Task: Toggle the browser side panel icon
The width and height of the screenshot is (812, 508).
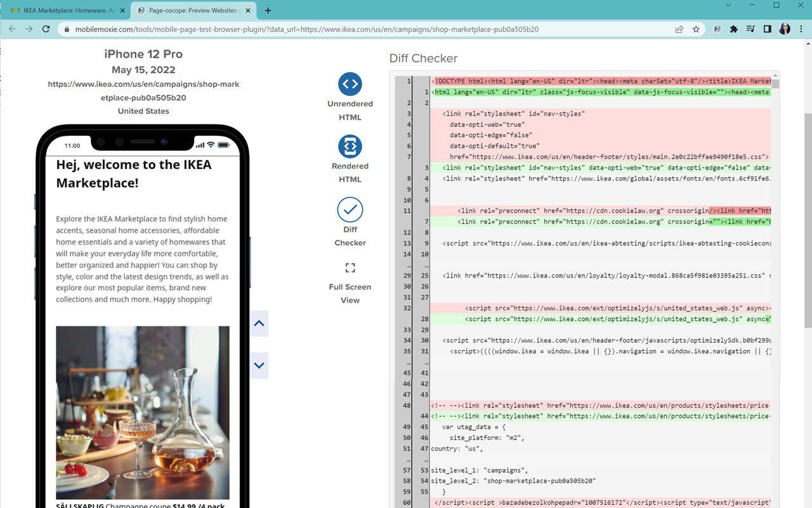Action: (767, 29)
